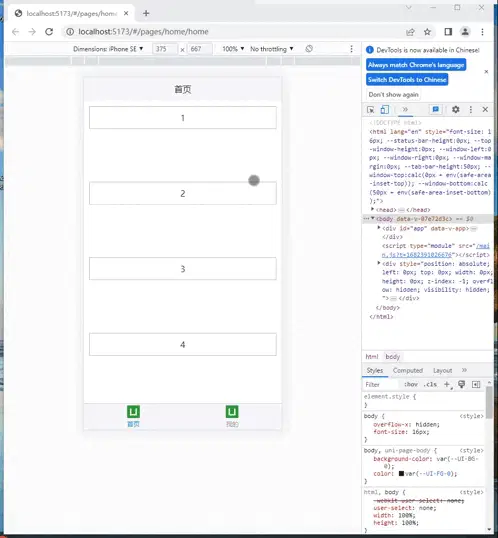Viewport: 498px width, 538px height.
Task: Toggle the .cls class editor button
Action: [430, 385]
